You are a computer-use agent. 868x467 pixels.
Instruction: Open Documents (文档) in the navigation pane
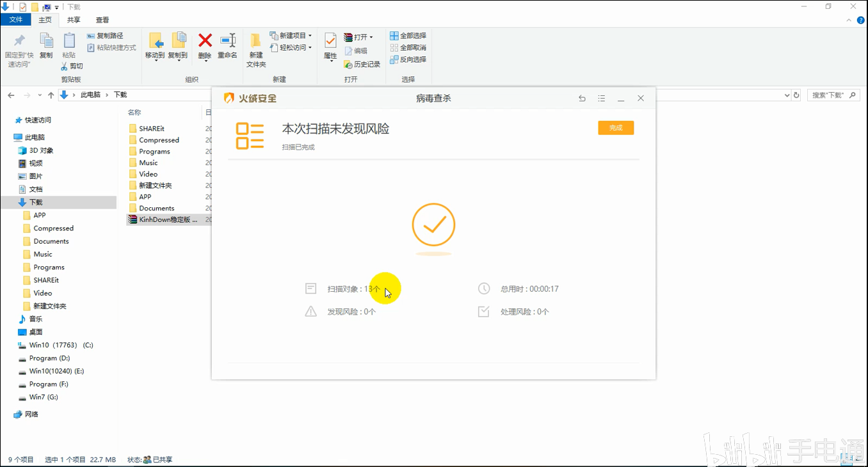[30, 189]
